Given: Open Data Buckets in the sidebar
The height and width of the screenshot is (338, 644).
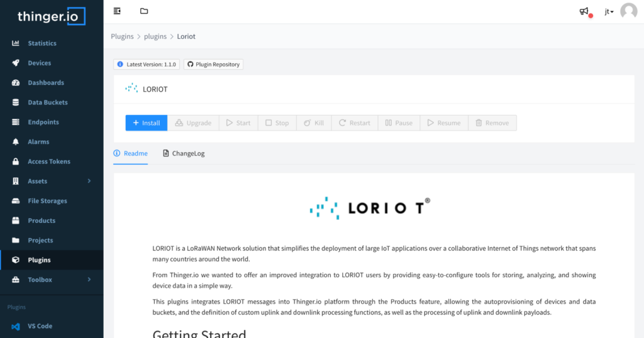Looking at the screenshot, I should click(x=52, y=102).
